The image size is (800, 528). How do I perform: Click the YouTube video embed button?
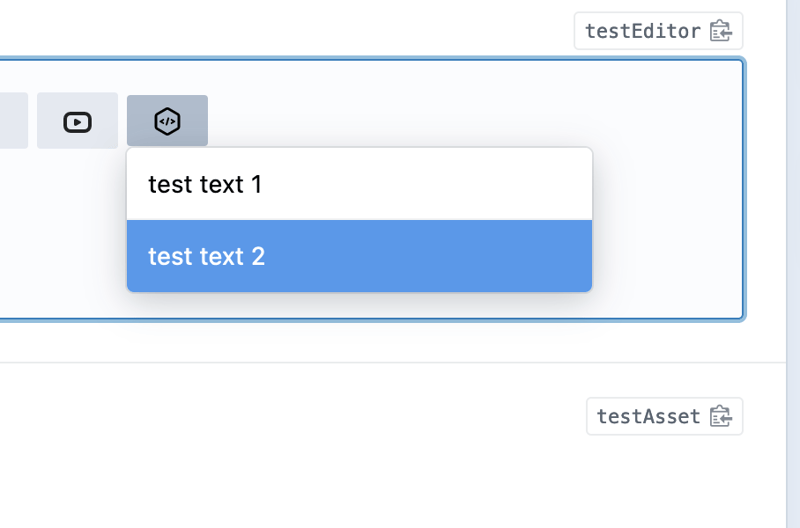(77, 121)
